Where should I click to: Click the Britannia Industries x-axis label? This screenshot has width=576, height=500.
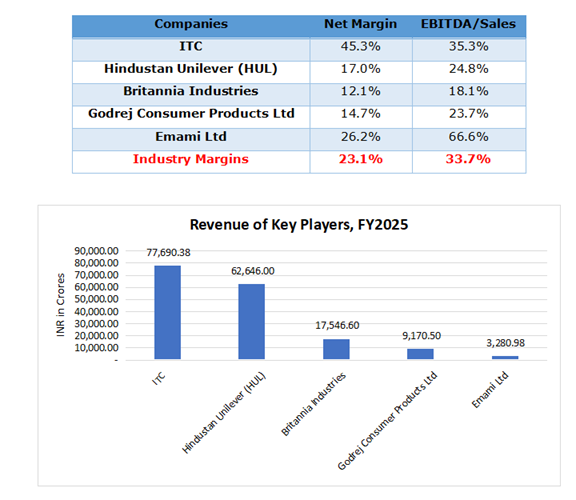point(313,404)
